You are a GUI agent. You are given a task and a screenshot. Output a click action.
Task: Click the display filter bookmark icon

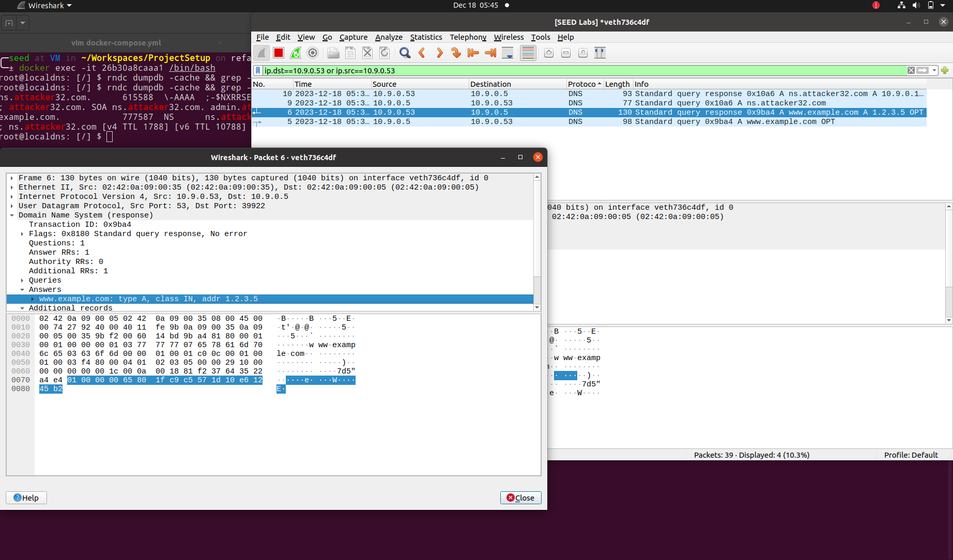258,71
